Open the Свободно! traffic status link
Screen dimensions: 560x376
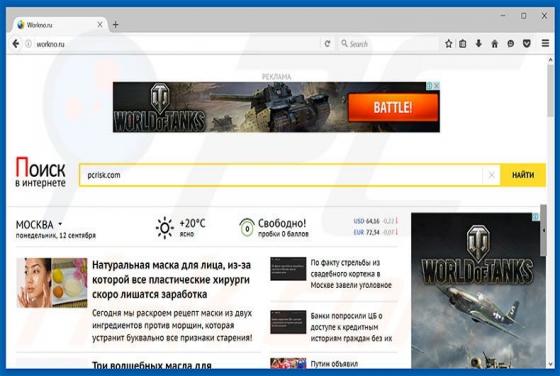[x=282, y=223]
